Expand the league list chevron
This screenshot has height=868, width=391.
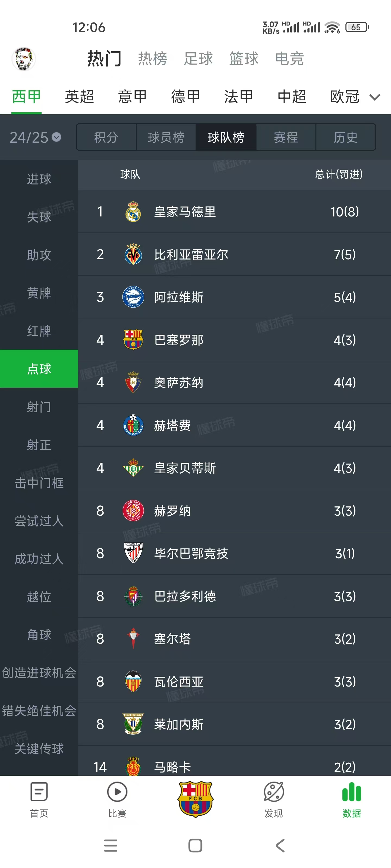(375, 97)
